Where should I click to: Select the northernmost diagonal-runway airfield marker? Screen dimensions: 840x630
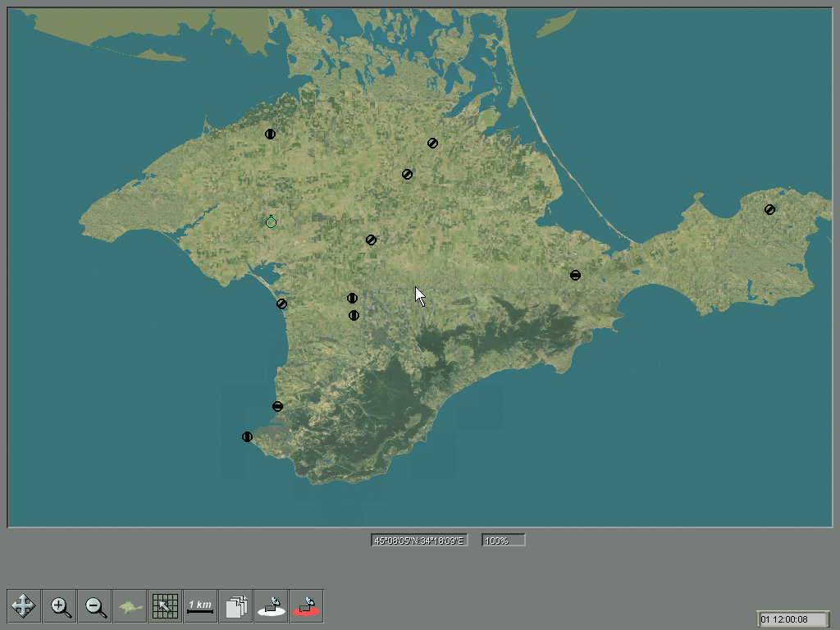[x=432, y=144]
